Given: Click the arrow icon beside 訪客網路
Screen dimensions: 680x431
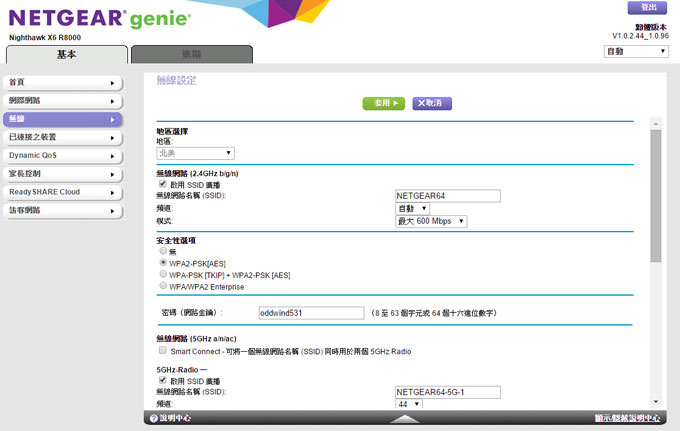Looking at the screenshot, I should point(111,211).
